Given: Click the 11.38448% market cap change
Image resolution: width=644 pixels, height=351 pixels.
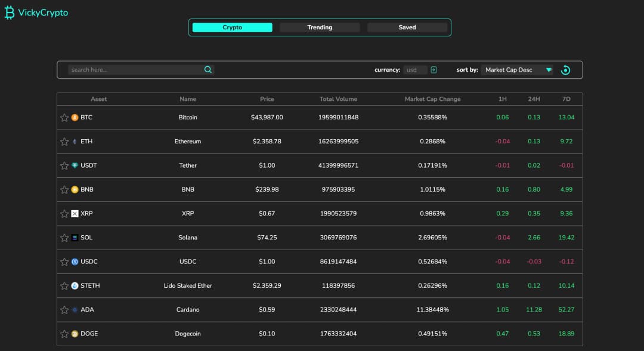Looking at the screenshot, I should [432, 310].
